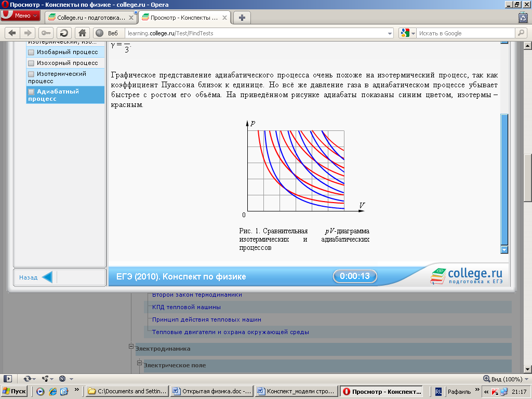
Task: Click the college.ru logo
Action: [466, 275]
